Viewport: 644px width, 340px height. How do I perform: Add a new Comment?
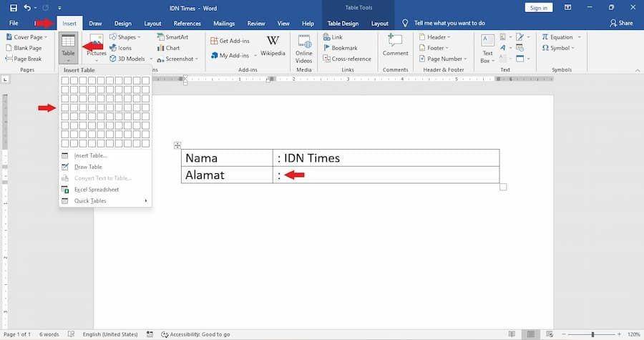point(395,45)
